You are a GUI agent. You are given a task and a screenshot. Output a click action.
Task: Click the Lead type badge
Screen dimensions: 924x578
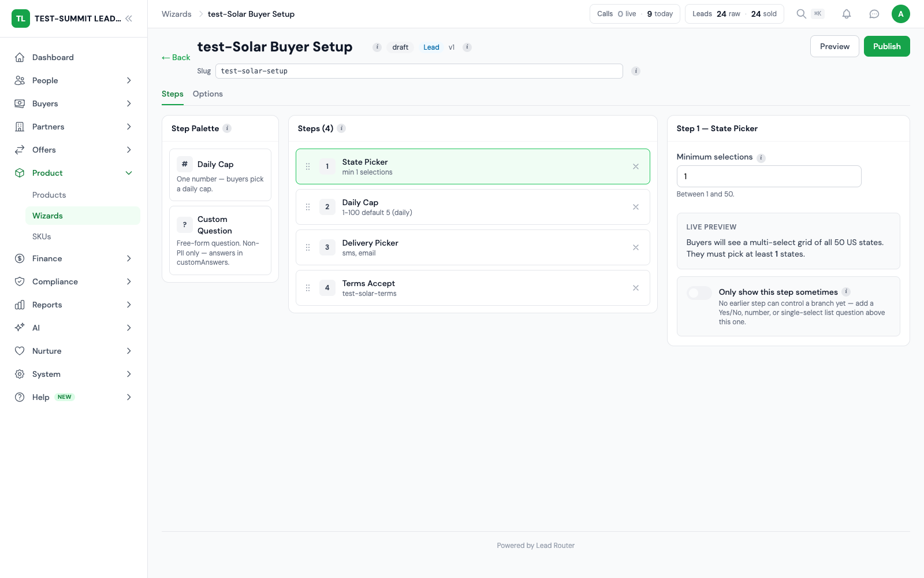(431, 47)
